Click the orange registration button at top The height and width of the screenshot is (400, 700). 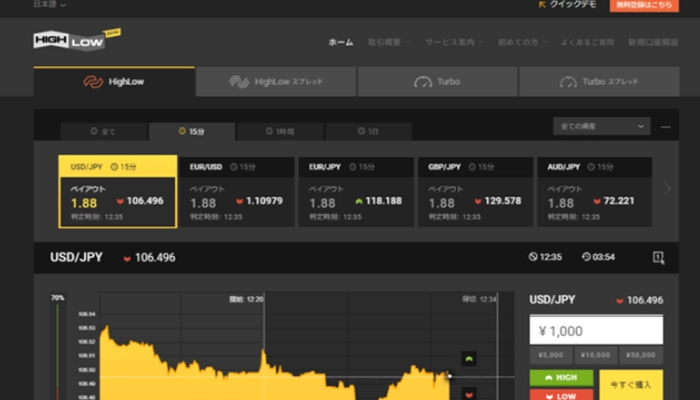point(644,5)
